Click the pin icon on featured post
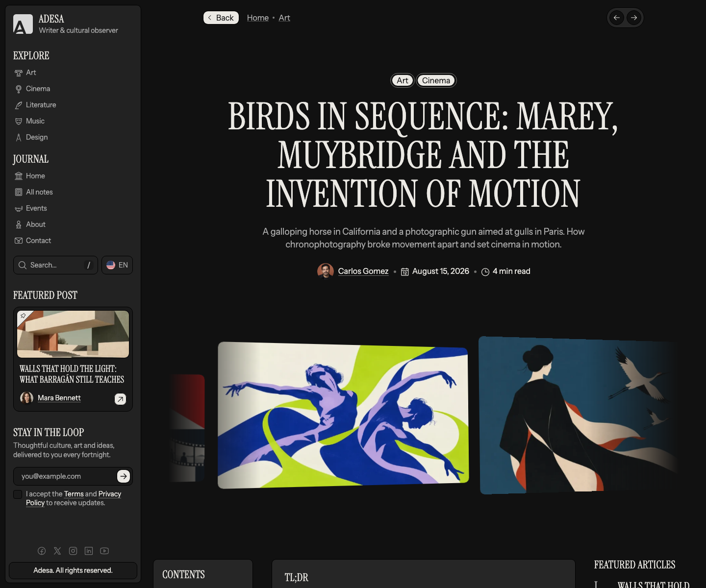This screenshot has height=588, width=706. pos(23,316)
